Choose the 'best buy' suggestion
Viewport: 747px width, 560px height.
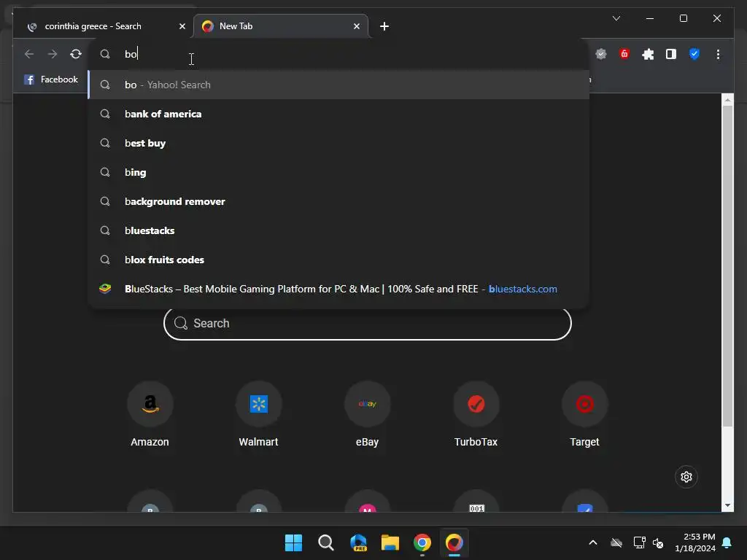click(338, 143)
